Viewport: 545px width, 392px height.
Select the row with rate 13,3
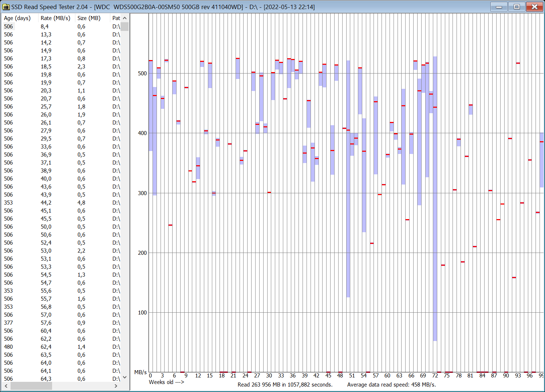coord(62,35)
